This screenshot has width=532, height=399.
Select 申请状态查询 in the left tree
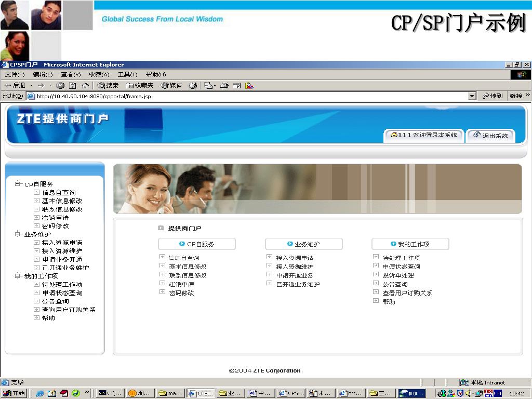(x=62, y=293)
